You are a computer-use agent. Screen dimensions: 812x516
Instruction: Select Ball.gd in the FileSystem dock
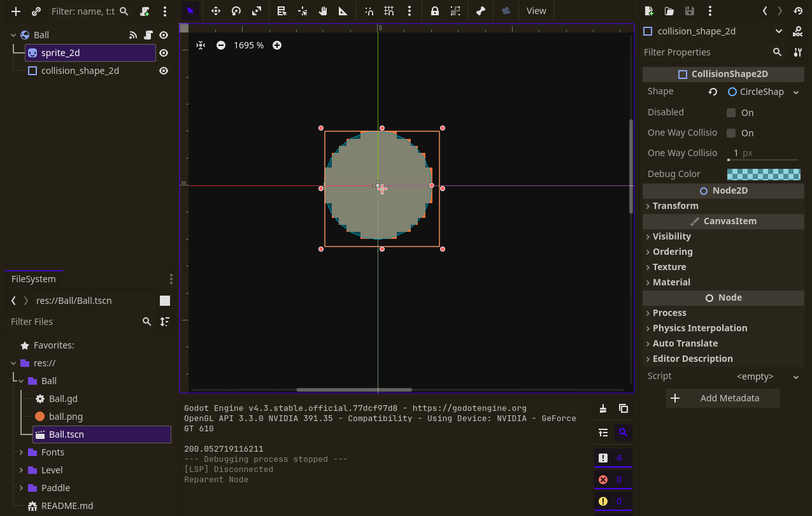62,398
